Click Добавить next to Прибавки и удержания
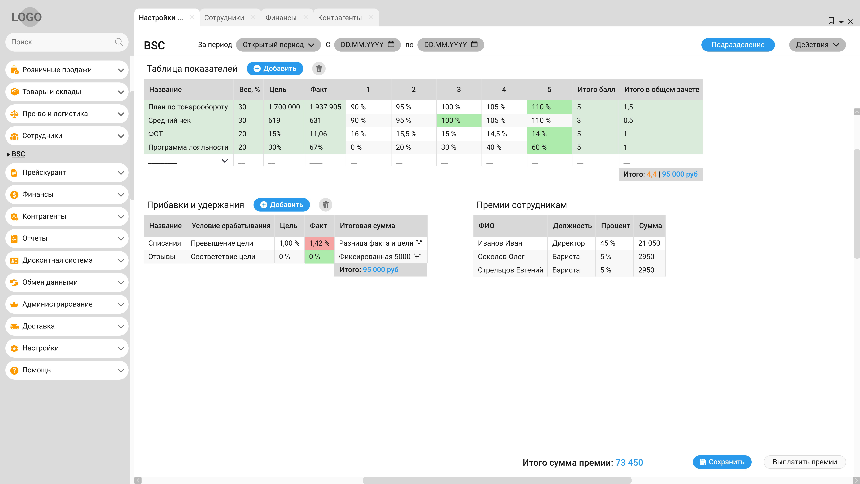 click(x=281, y=205)
